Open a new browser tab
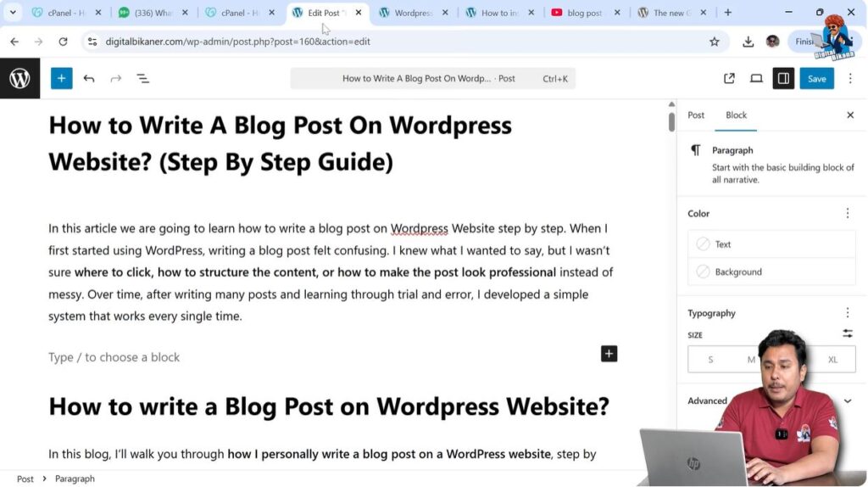The height and width of the screenshot is (487, 868). tap(728, 12)
